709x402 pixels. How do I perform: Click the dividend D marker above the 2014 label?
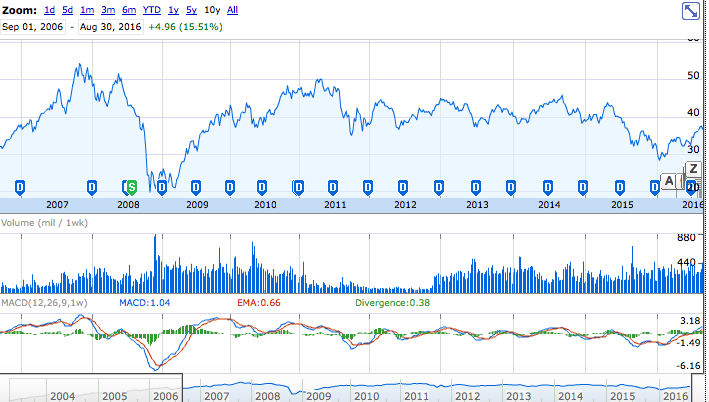(548, 187)
